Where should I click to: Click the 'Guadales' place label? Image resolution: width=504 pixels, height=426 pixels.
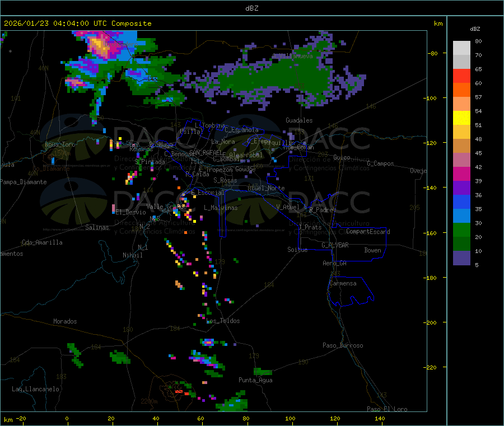coord(299,120)
